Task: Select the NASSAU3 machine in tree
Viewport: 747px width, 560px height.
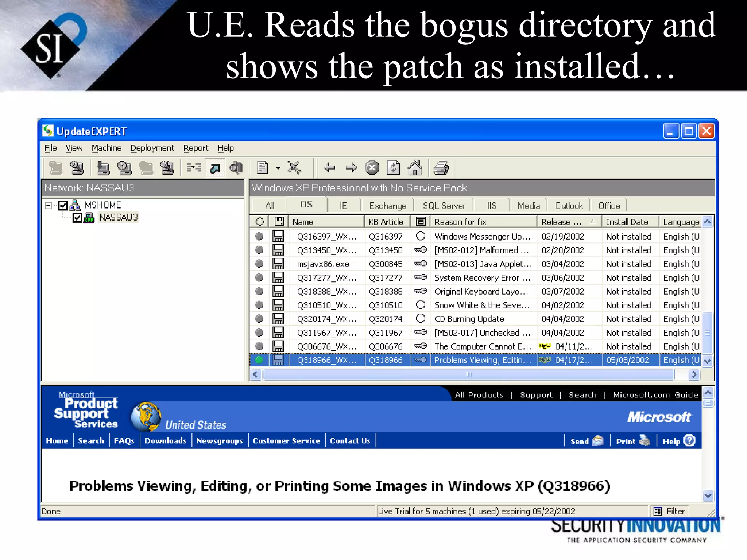Action: (119, 217)
